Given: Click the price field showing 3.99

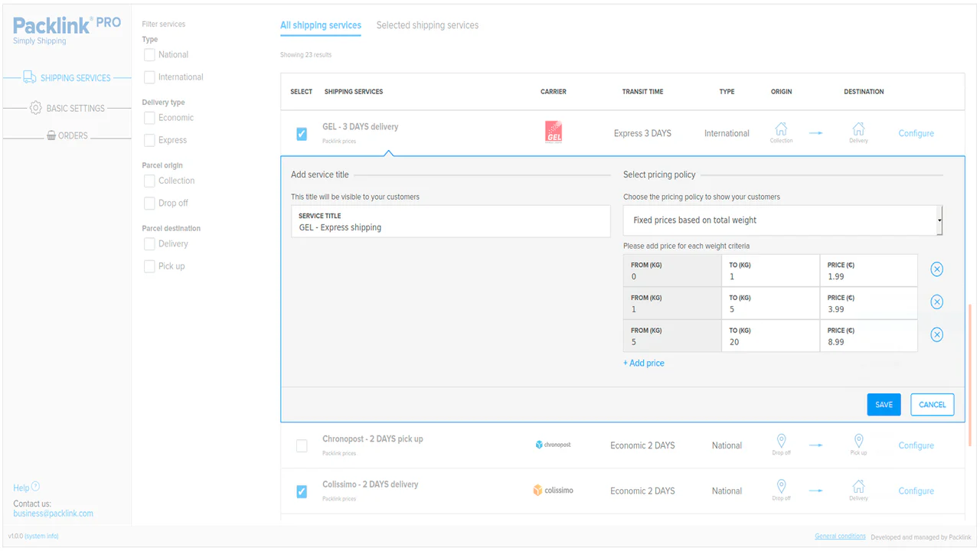Looking at the screenshot, I should 868,303.
